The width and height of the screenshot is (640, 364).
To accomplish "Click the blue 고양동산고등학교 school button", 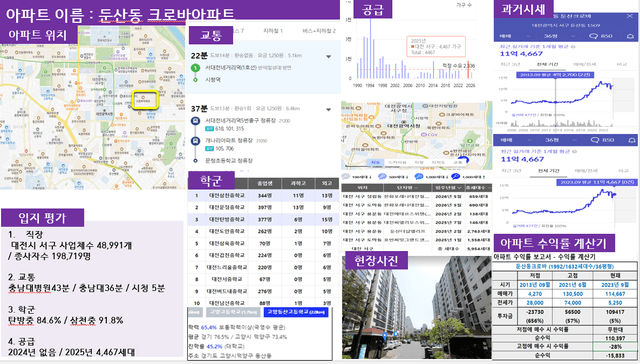I will [296, 312].
